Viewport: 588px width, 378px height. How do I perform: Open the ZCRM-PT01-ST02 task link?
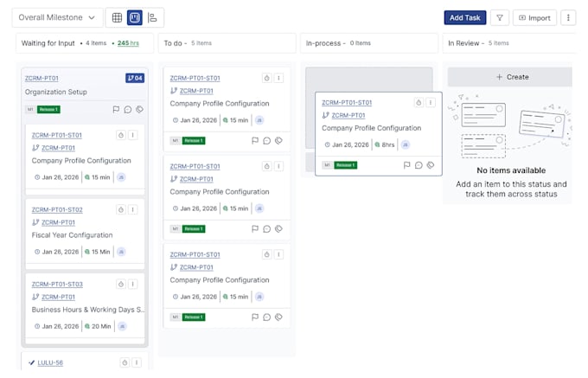(57, 209)
